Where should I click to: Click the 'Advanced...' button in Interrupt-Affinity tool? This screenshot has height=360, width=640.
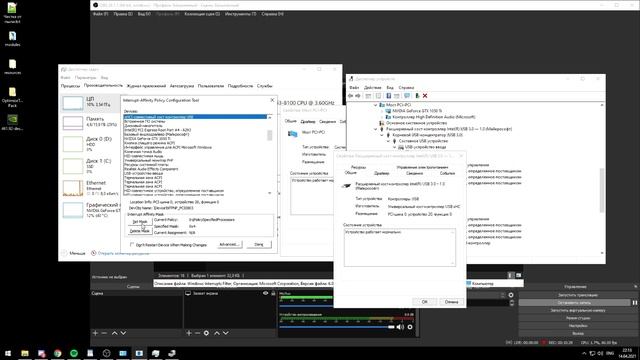coord(229,244)
